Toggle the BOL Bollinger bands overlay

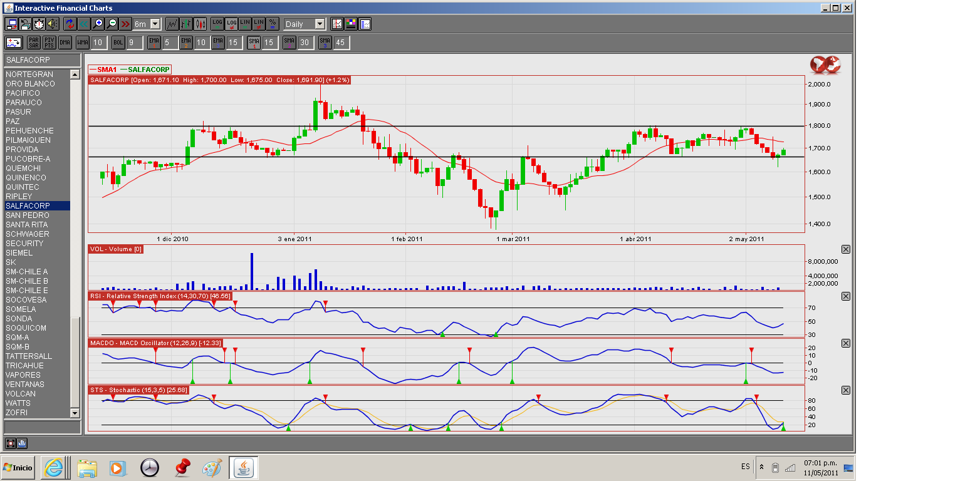(x=118, y=43)
